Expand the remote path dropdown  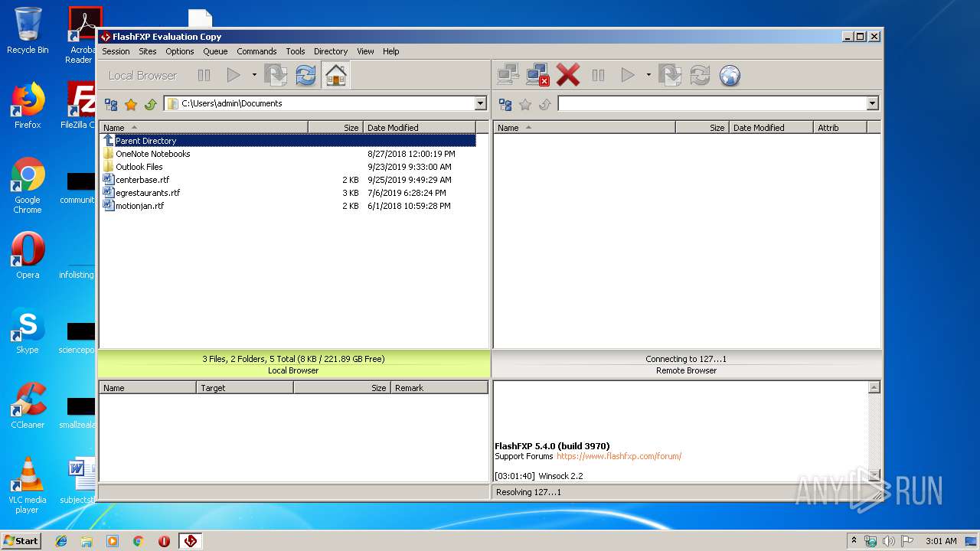[873, 103]
